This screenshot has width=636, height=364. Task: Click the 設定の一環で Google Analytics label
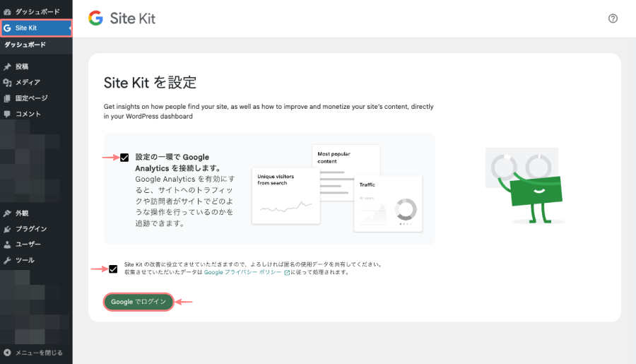click(178, 163)
